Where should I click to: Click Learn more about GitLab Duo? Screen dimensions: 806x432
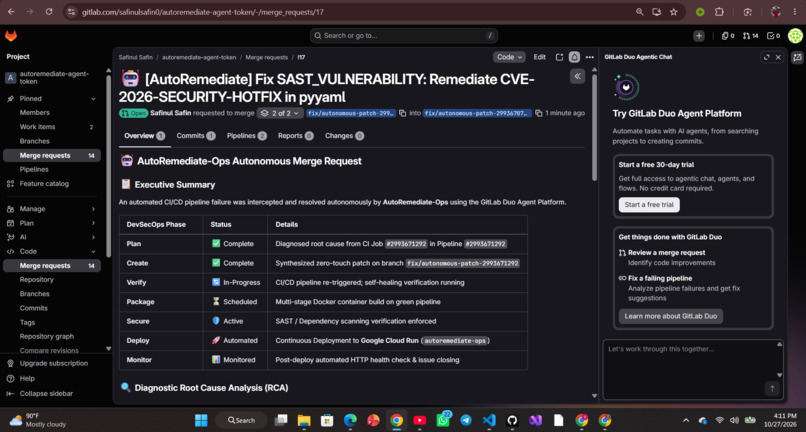coord(670,316)
